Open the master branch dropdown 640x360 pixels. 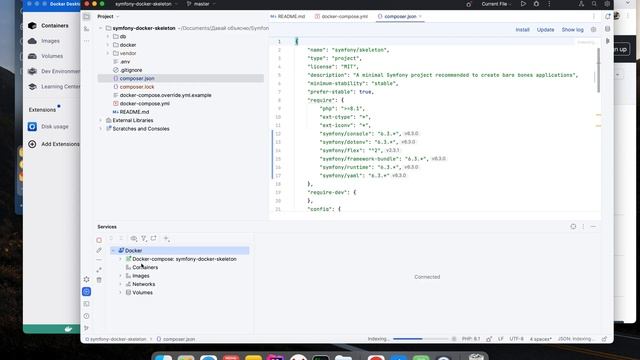click(201, 4)
